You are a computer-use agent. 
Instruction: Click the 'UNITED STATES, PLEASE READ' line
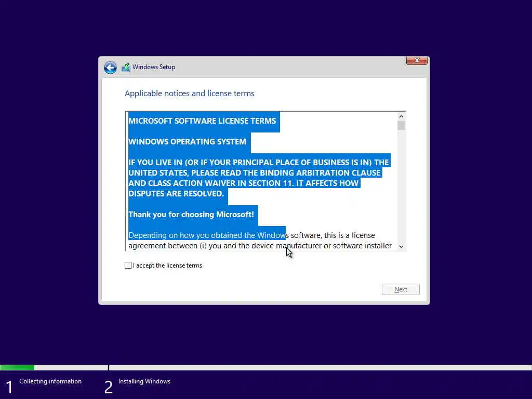[x=255, y=173]
